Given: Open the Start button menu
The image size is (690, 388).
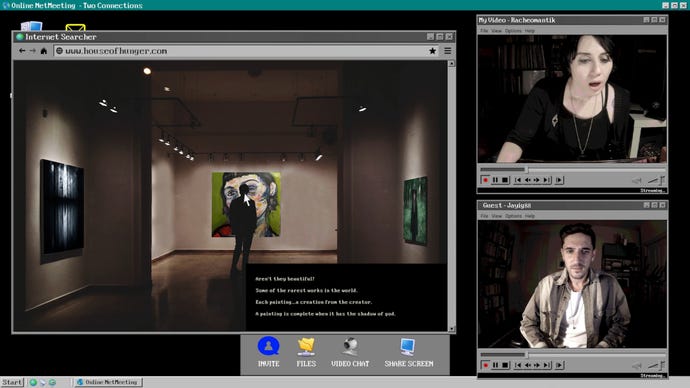Looking at the screenshot, I should pos(12,382).
